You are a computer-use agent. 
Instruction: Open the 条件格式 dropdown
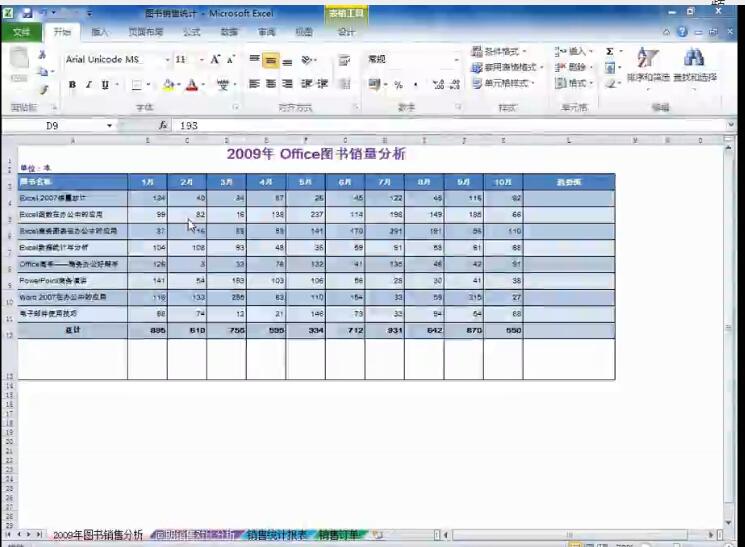[x=499, y=51]
